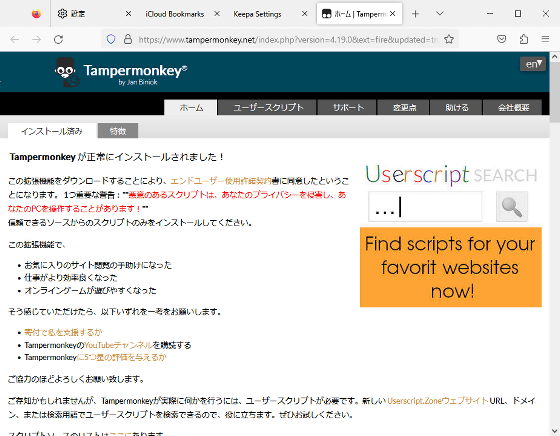The image size is (560, 436).
Task: Open the donation support link
Action: click(63, 332)
